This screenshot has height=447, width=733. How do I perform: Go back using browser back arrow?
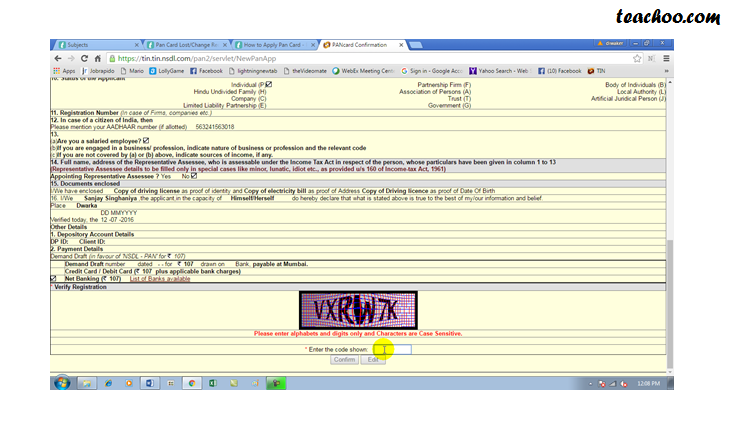[57, 58]
